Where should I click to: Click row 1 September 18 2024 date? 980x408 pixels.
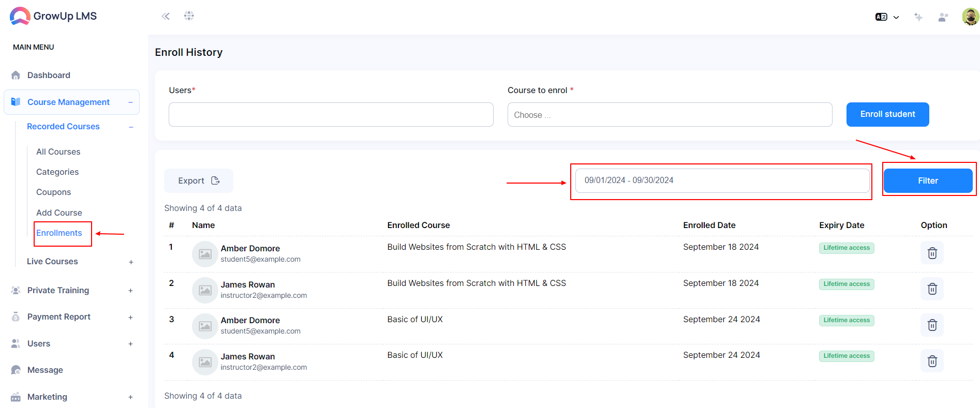(x=721, y=247)
